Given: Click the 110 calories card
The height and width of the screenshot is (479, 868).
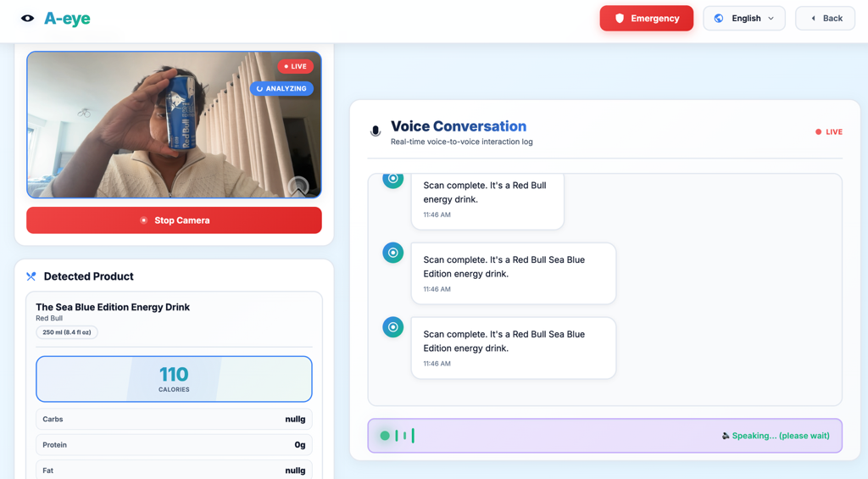Looking at the screenshot, I should [x=174, y=379].
